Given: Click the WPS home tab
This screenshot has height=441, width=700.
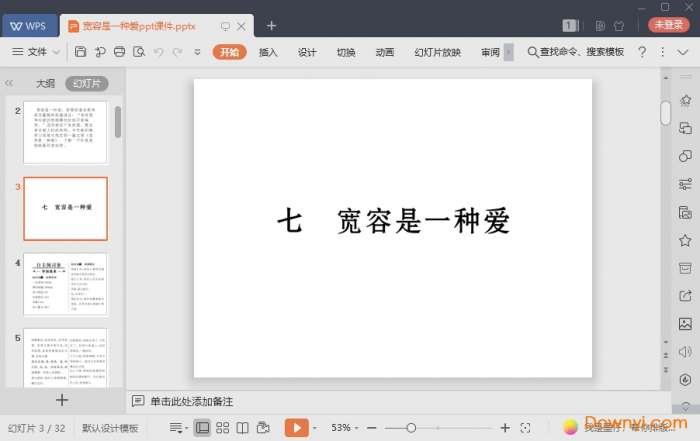Looking at the screenshot, I should 29,26.
